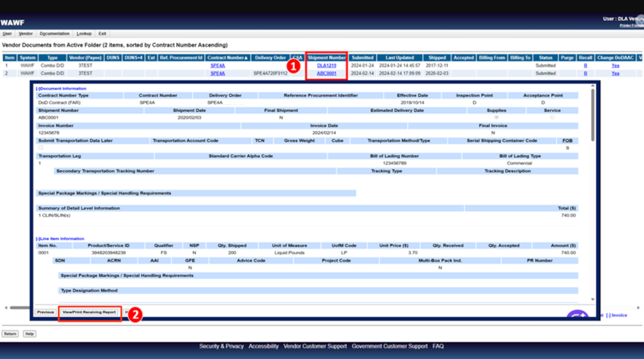This screenshot has width=644, height=359.
Task: Open the Lookup menu
Action: tap(84, 34)
